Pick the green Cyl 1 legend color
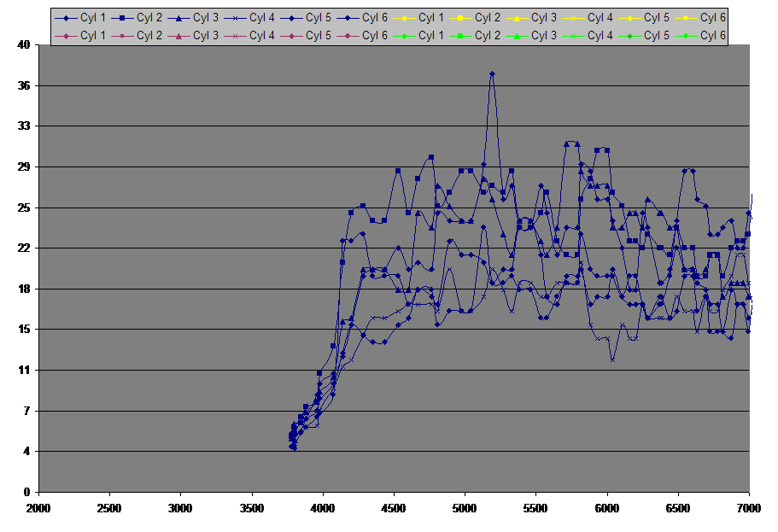778x532 pixels. (405, 35)
